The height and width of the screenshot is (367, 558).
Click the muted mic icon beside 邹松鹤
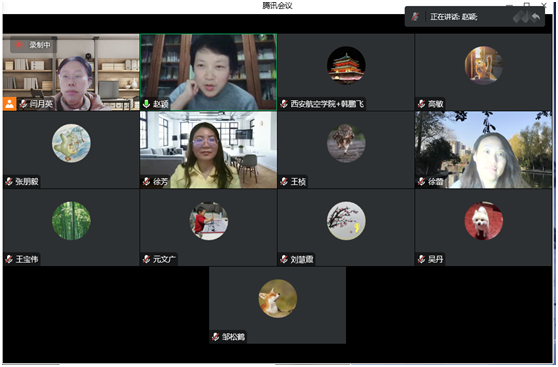tap(215, 336)
